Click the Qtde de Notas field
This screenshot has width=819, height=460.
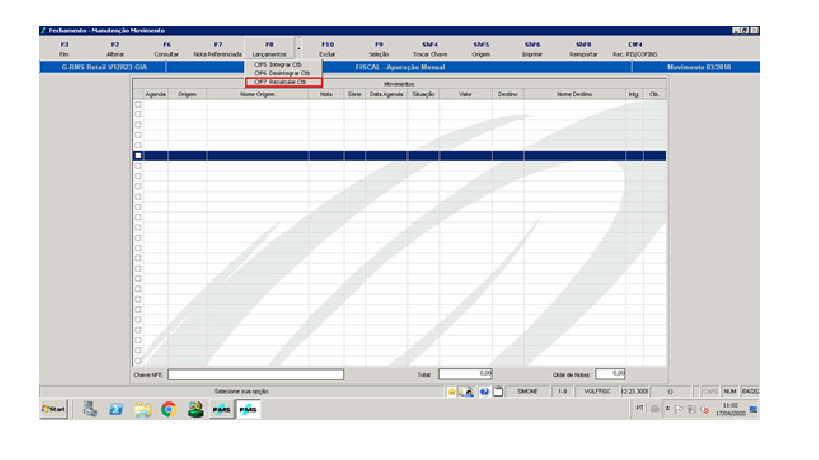pyautogui.click(x=610, y=374)
